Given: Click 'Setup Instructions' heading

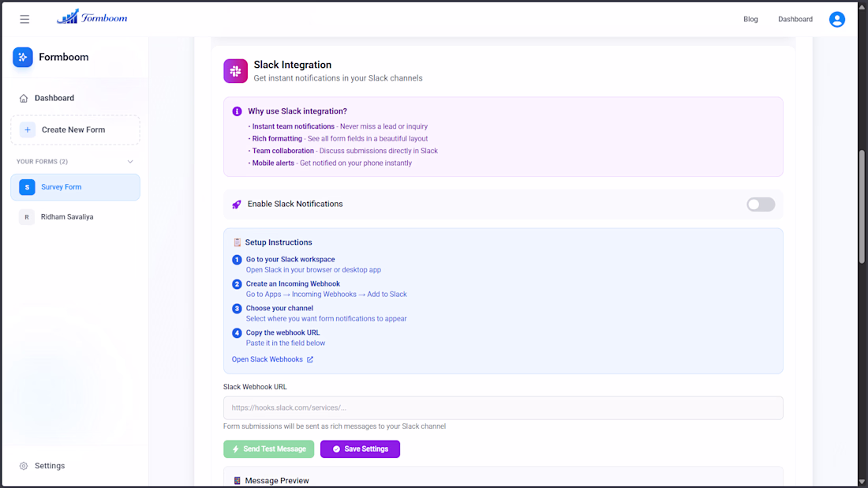Looking at the screenshot, I should [x=279, y=242].
